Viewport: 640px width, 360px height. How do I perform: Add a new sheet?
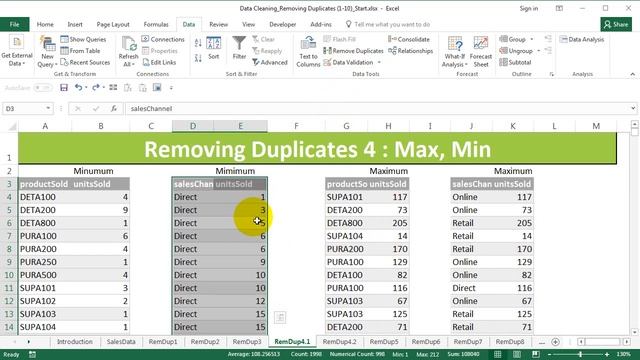coord(555,342)
